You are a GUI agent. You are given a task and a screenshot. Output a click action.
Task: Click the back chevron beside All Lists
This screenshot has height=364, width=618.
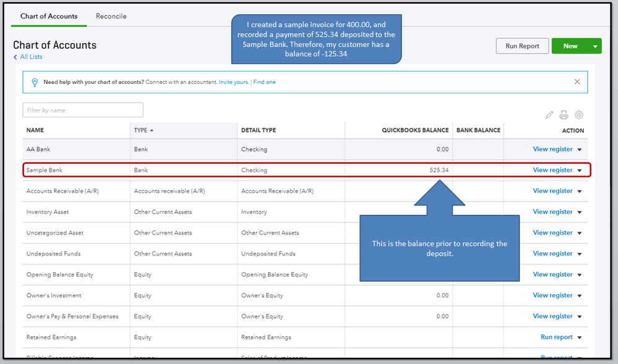(15, 57)
